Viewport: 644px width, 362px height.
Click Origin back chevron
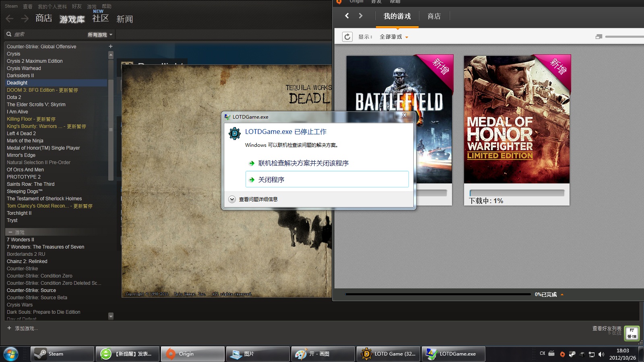click(x=347, y=16)
